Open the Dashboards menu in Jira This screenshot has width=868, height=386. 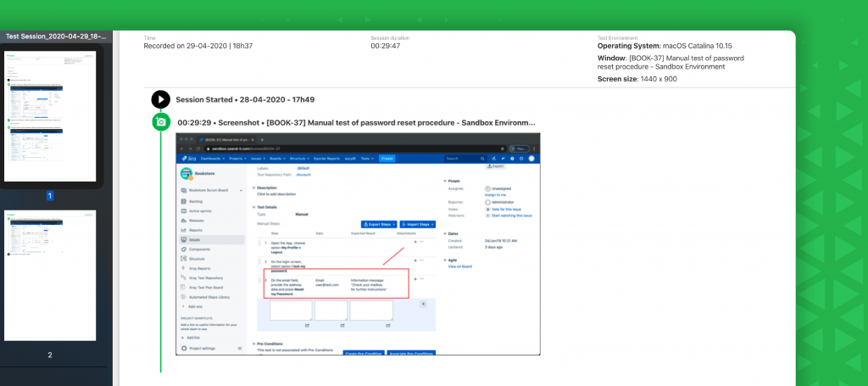point(211,159)
